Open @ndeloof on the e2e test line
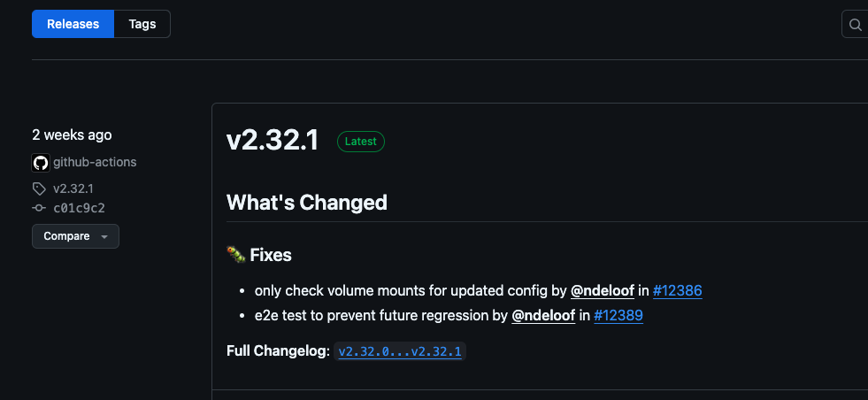This screenshot has width=868, height=400. click(x=543, y=315)
